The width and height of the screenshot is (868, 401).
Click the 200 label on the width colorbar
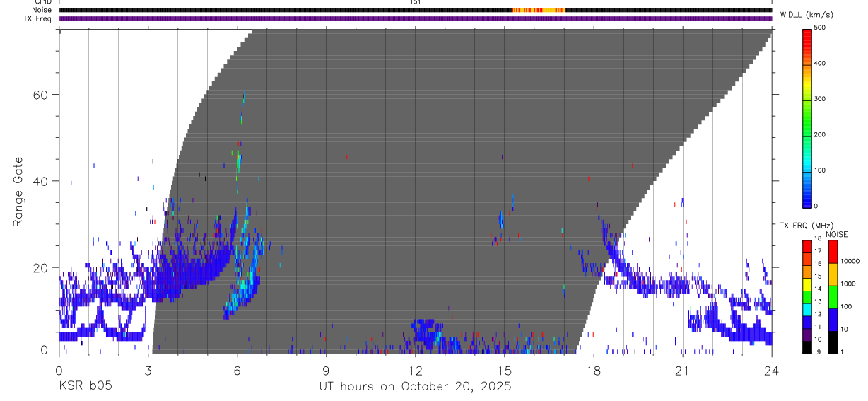pos(821,134)
